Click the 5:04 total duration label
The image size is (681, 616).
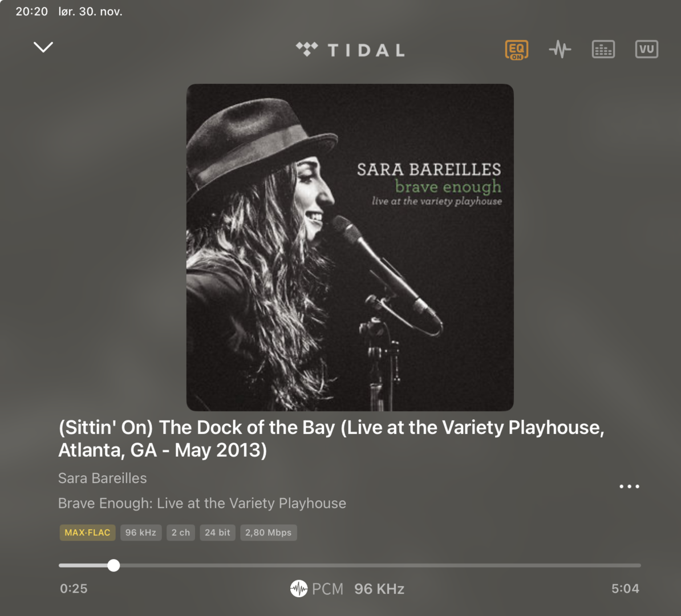(626, 589)
